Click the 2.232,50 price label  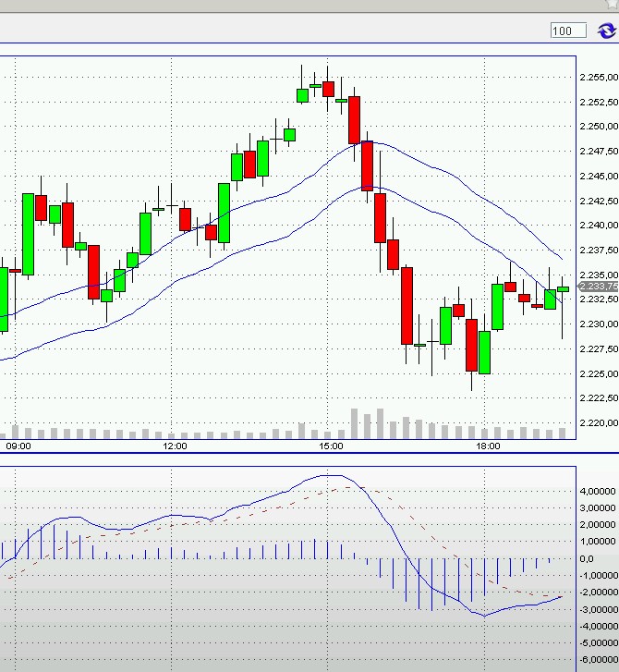[599, 299]
